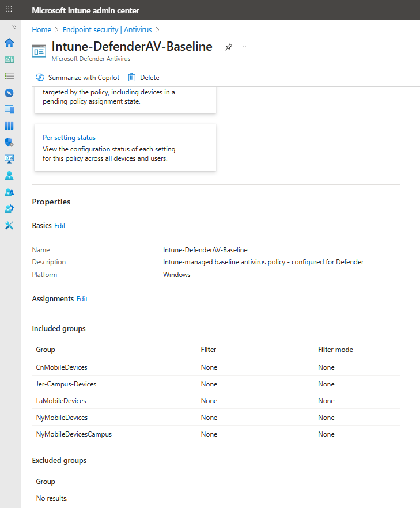Viewport: 420px width, 508px height.
Task: Click the Excluded groups heading
Action: tap(59, 461)
